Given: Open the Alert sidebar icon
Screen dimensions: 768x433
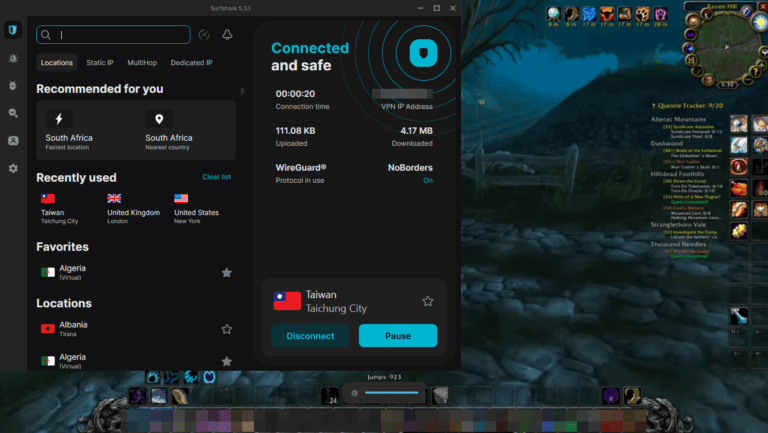Looking at the screenshot, I should (13, 58).
